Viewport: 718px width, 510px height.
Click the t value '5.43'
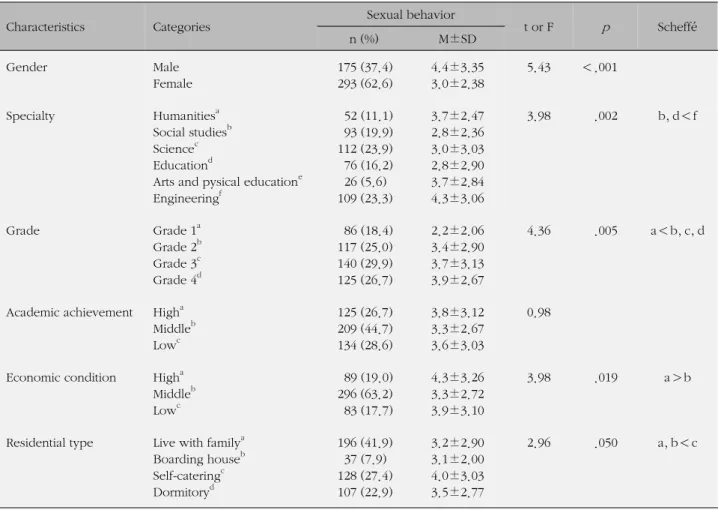click(x=538, y=67)
